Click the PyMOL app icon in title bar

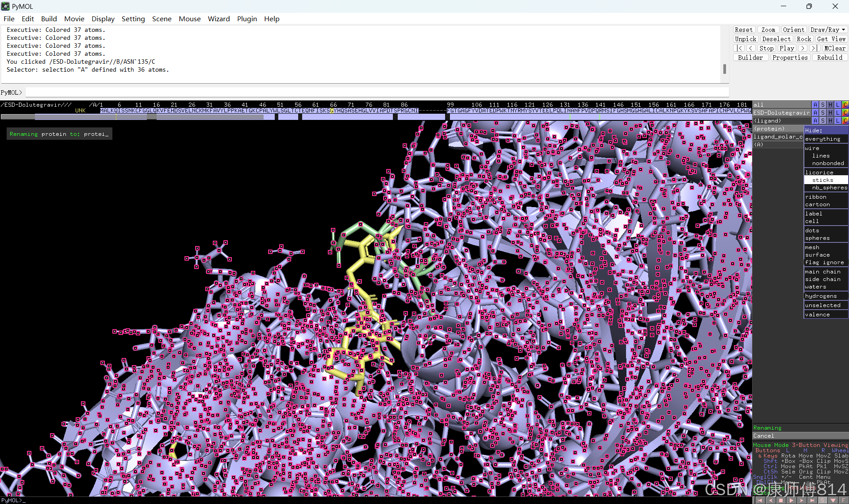coord(5,6)
